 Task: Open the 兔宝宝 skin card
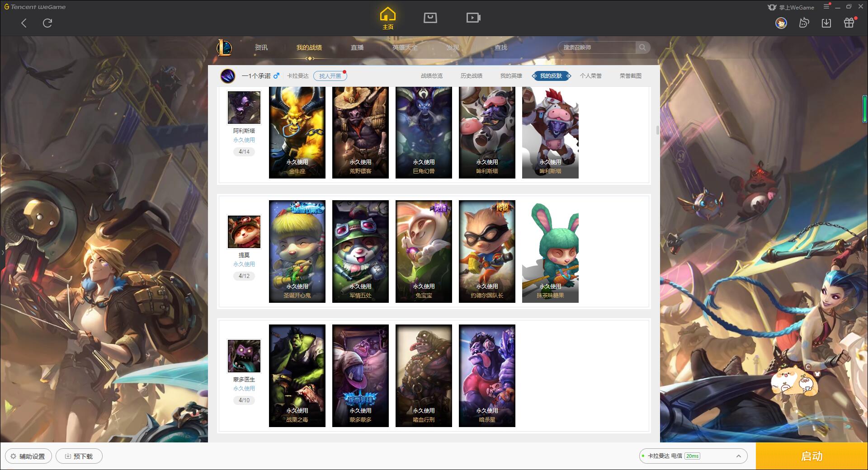[424, 251]
